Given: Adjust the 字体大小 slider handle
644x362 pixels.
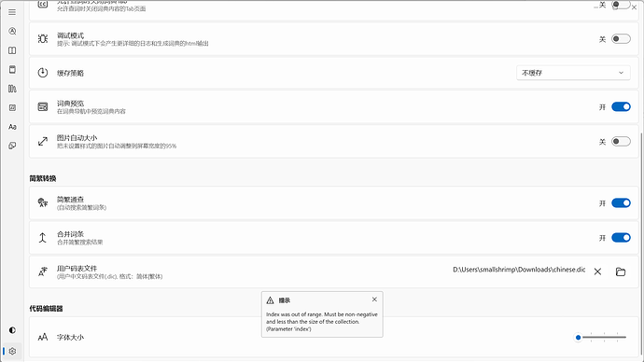Looking at the screenshot, I should (578, 338).
